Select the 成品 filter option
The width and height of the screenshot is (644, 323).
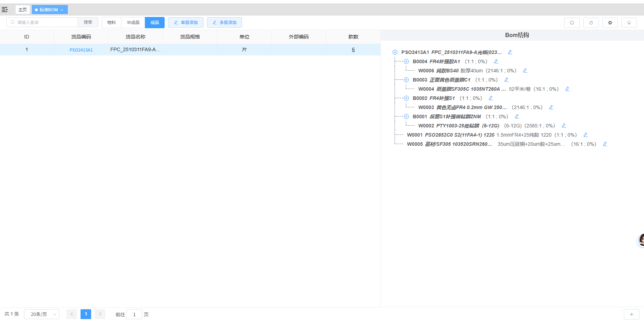155,23
